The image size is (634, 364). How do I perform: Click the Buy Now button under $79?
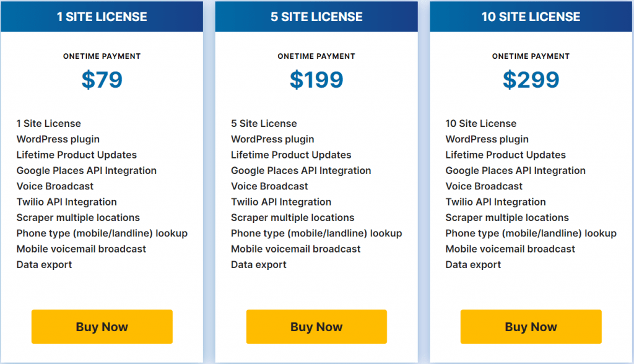[102, 326]
